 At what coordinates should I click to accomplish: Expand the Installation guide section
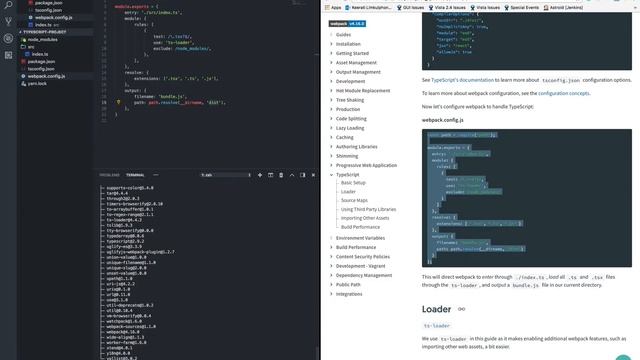[348, 44]
